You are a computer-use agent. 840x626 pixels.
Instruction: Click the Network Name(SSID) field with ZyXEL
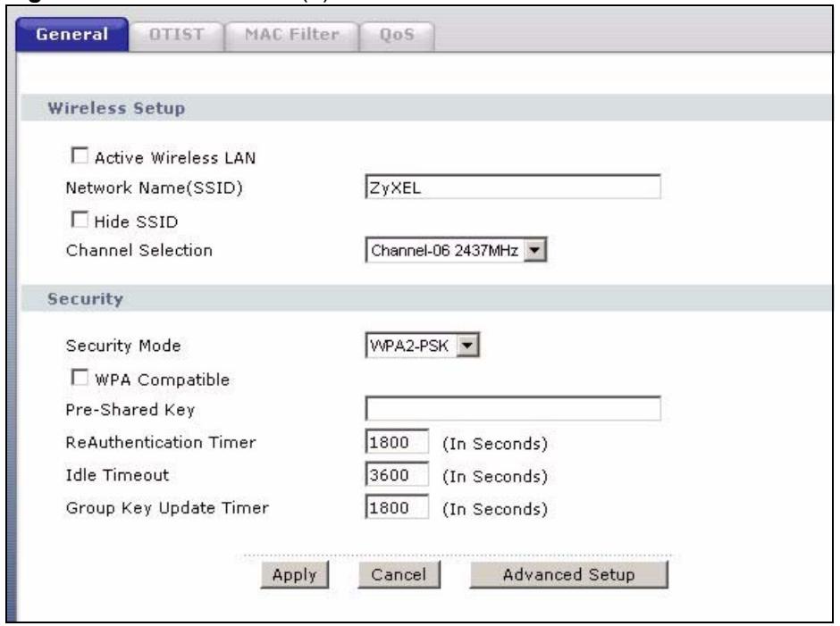pyautogui.click(x=513, y=187)
